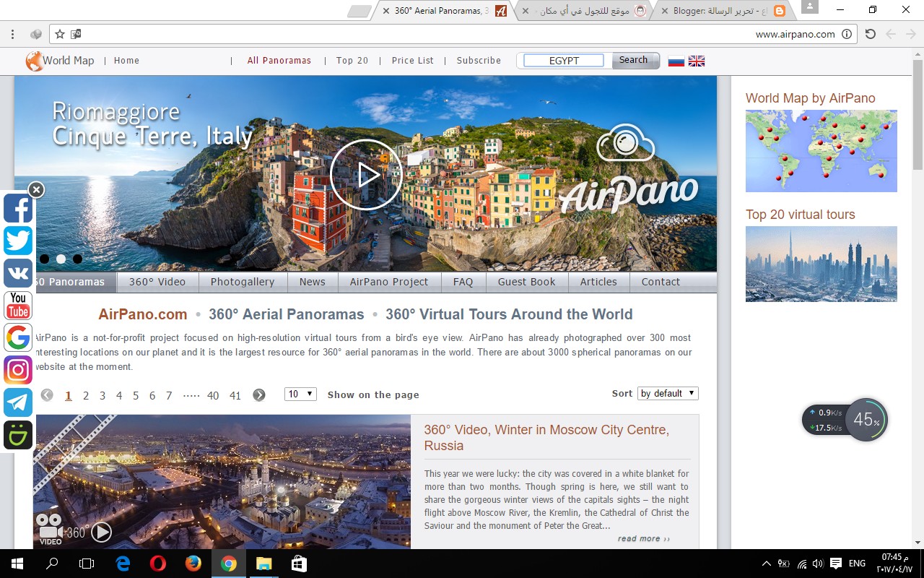
Task: Open the Action Center notifications icon
Action: click(x=836, y=564)
